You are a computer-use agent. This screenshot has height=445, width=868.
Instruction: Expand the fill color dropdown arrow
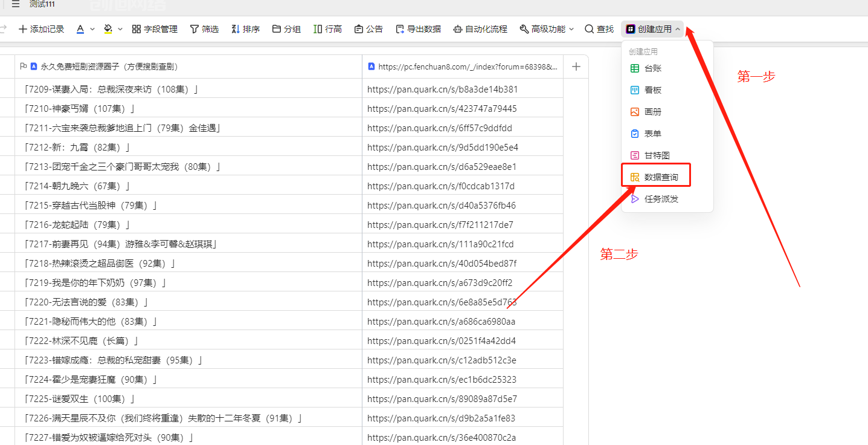tap(120, 29)
